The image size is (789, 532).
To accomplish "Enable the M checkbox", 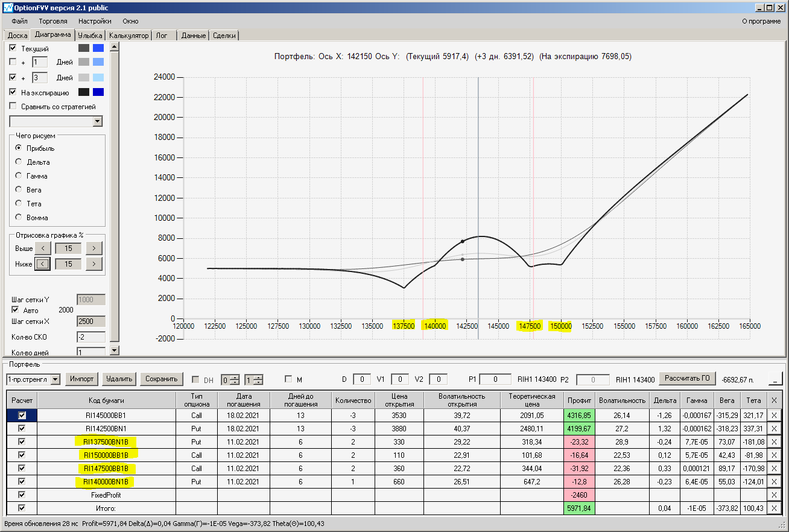I will [288, 379].
